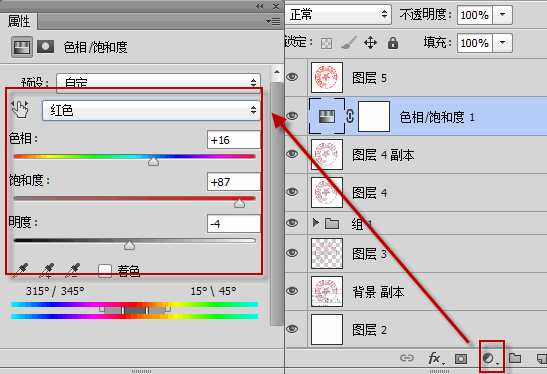The width and height of the screenshot is (547, 374).
Task: Create a new group folder
Action: 515,358
